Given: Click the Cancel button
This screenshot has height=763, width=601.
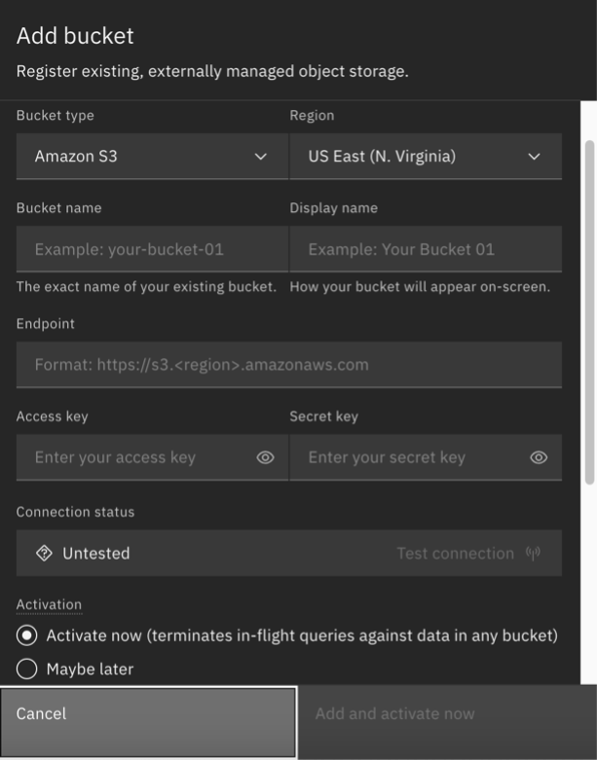Looking at the screenshot, I should [148, 722].
